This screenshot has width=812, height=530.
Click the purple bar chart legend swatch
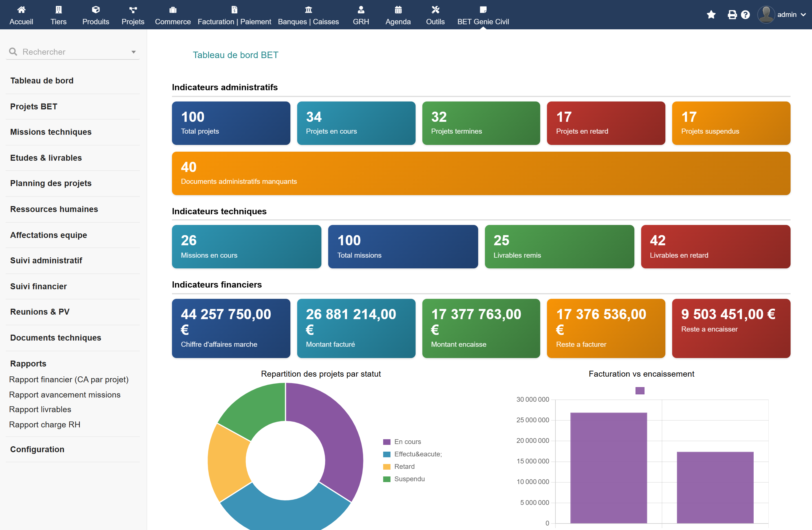click(x=640, y=390)
